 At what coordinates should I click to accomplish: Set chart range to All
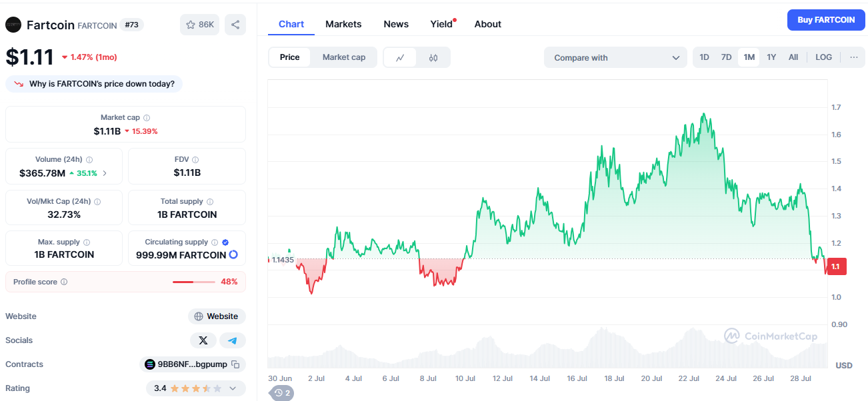click(x=793, y=57)
